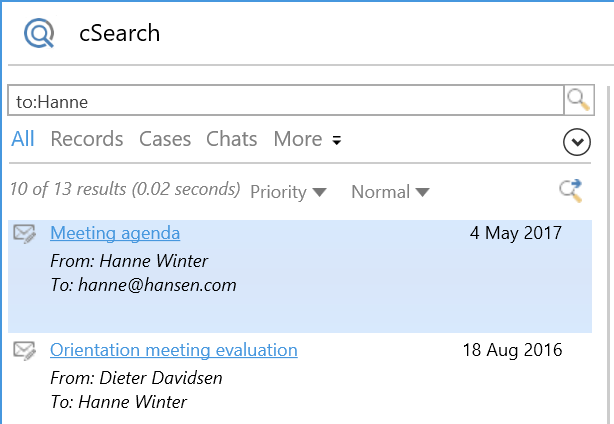The height and width of the screenshot is (424, 614).
Task: Select the Cases tab
Action: click(165, 140)
